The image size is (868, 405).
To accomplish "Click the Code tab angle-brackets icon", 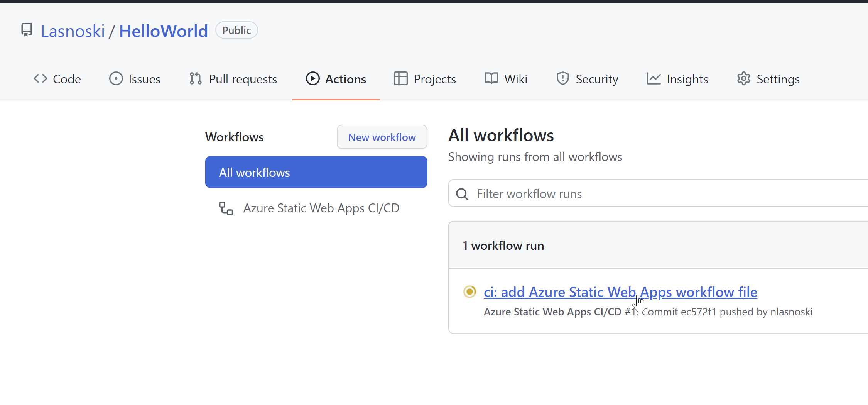I will (41, 79).
